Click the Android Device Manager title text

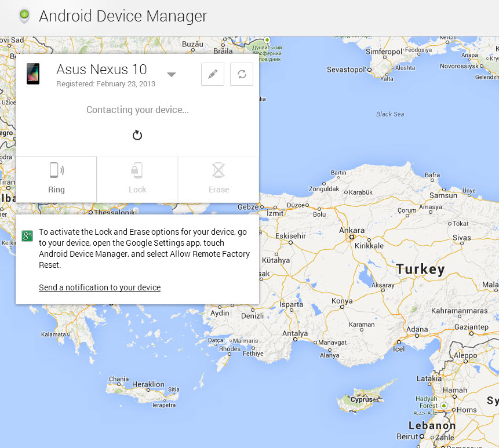(123, 16)
